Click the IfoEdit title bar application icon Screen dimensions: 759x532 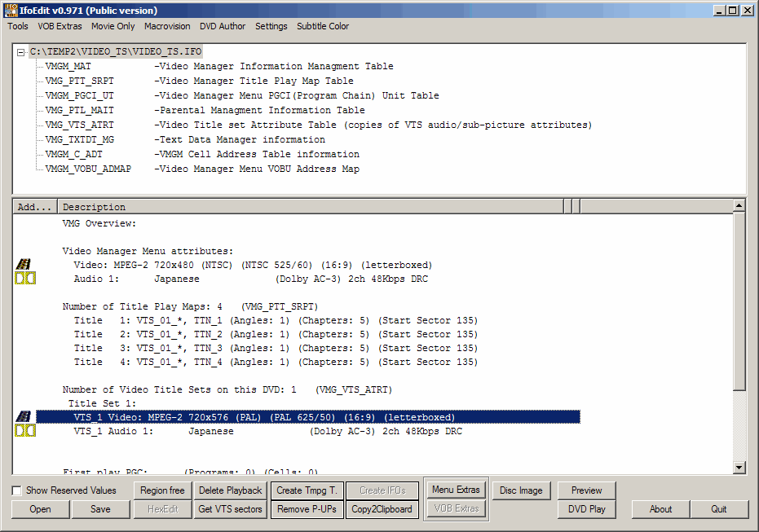pos(11,10)
